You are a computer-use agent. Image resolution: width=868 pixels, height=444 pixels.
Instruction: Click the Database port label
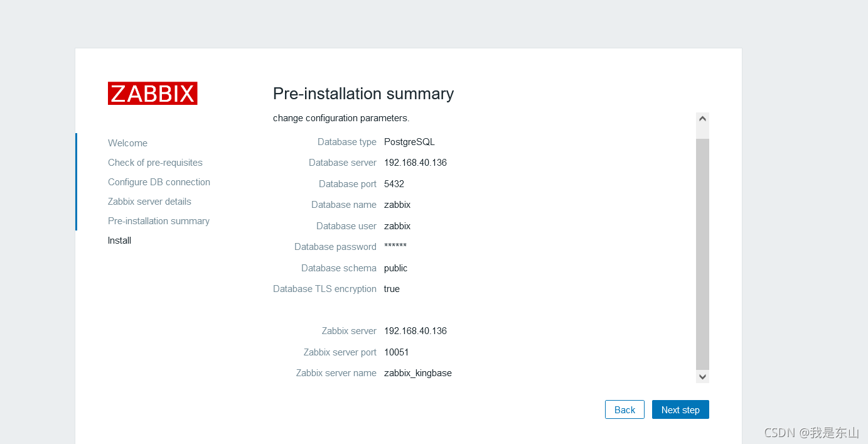(348, 184)
